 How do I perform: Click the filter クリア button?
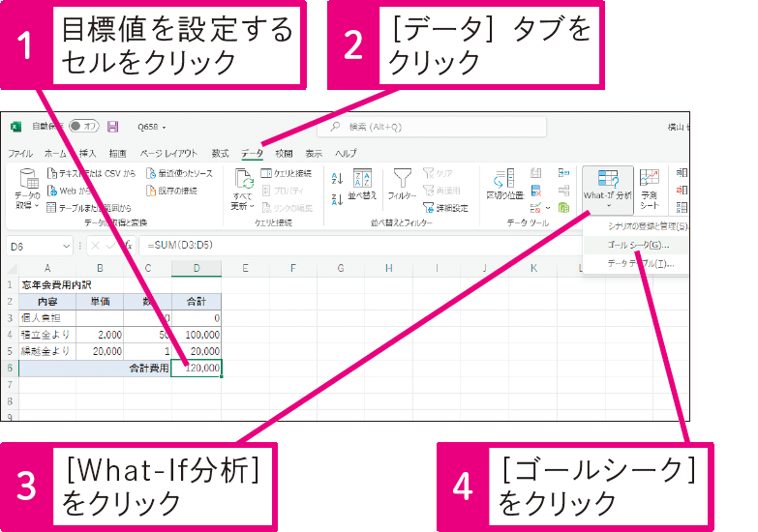click(438, 173)
